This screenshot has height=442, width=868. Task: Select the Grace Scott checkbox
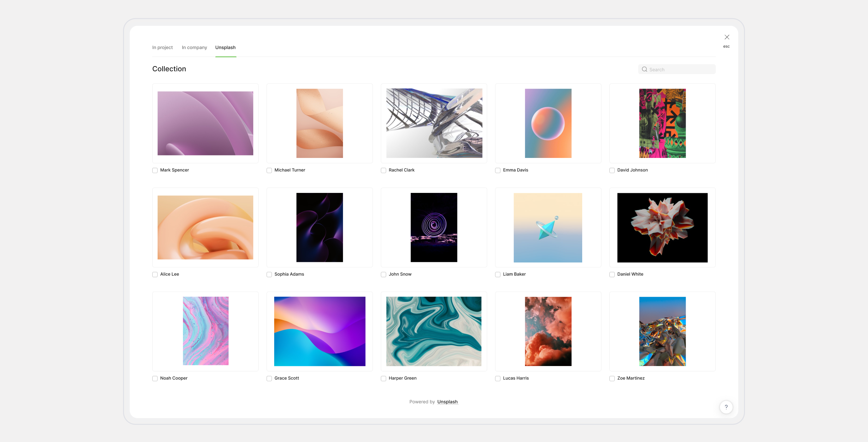click(269, 378)
